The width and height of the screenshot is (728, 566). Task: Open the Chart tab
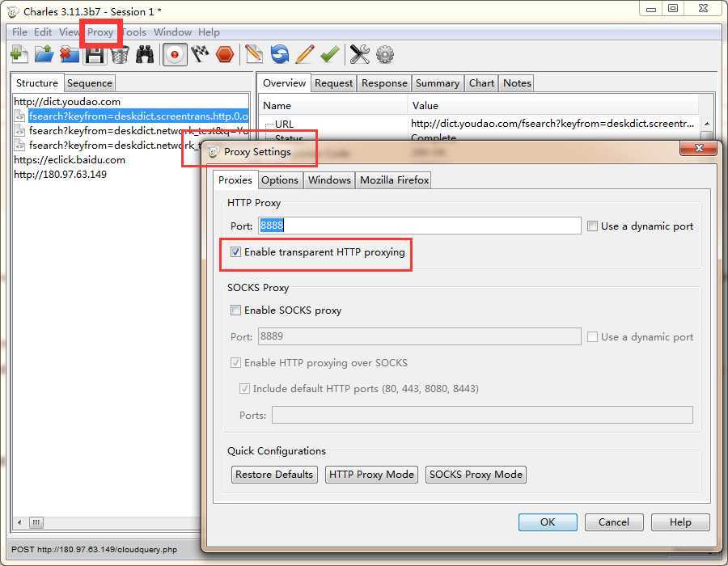(x=481, y=83)
